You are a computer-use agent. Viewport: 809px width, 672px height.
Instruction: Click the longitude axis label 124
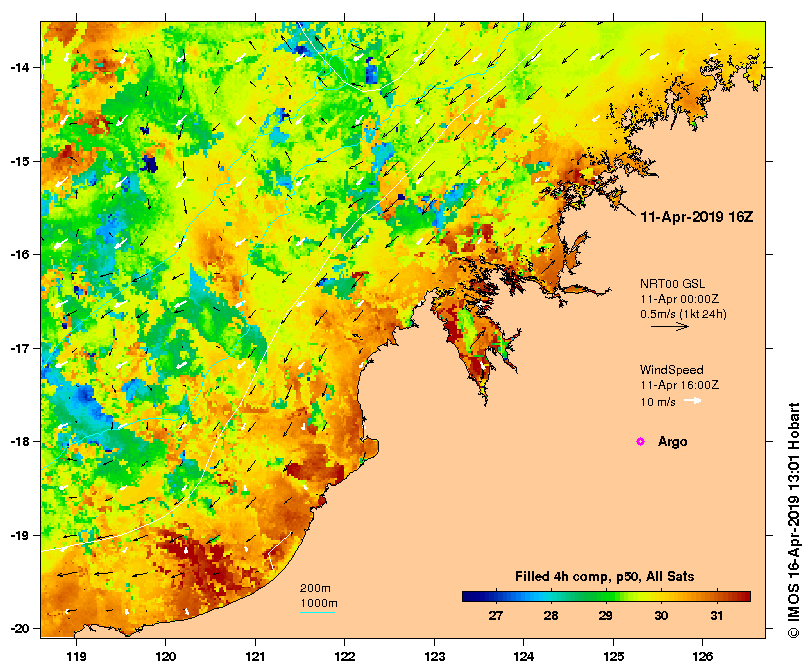coord(524,657)
